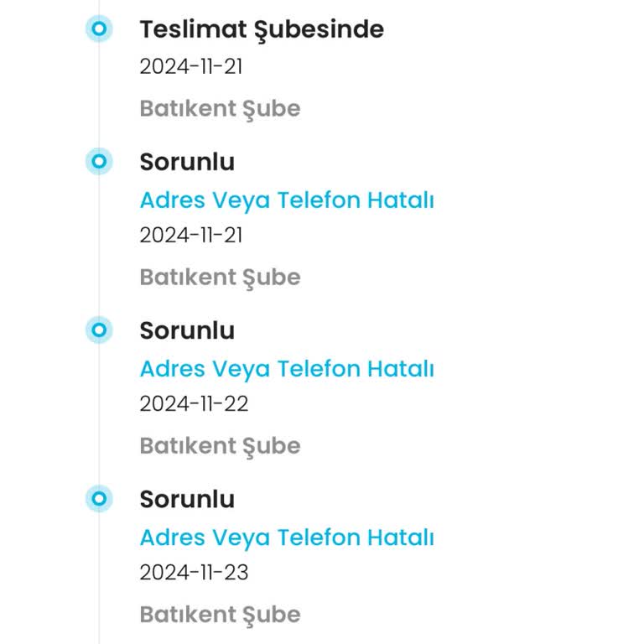Click the Teslimat Şubesinde status title
Viewport: 644px width, 644px height.
click(262, 29)
